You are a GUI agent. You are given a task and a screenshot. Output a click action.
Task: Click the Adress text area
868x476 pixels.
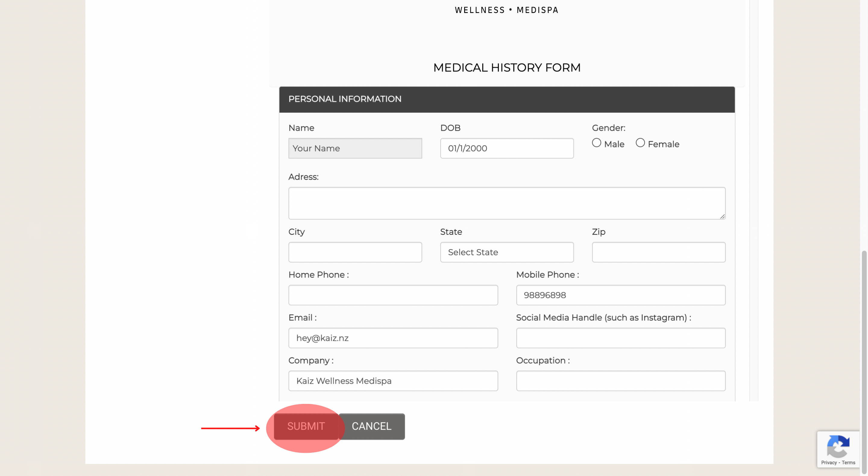507,203
